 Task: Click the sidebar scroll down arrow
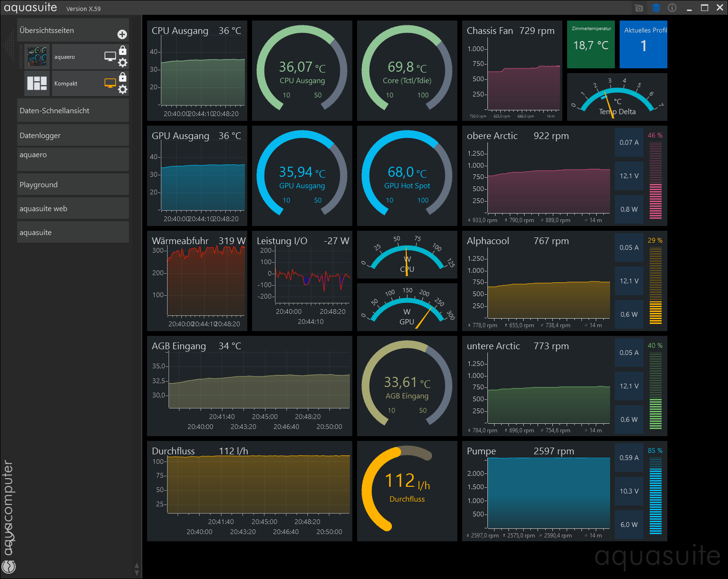tap(137, 573)
